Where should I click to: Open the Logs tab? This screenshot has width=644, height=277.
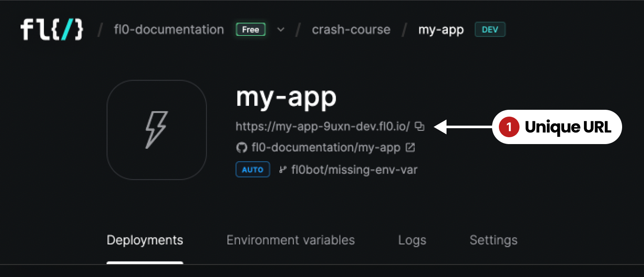pyautogui.click(x=412, y=240)
